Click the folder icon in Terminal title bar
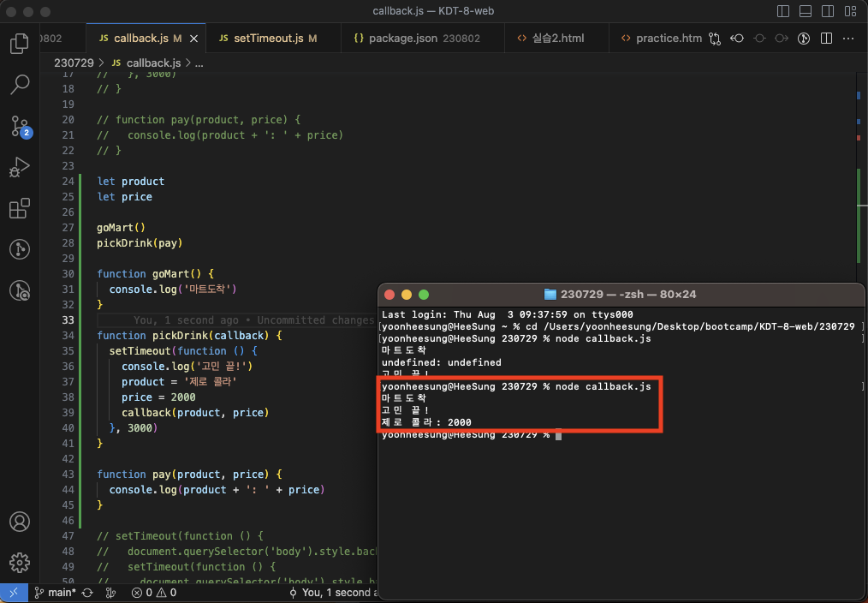Viewport: 868px width, 603px height. tap(550, 294)
